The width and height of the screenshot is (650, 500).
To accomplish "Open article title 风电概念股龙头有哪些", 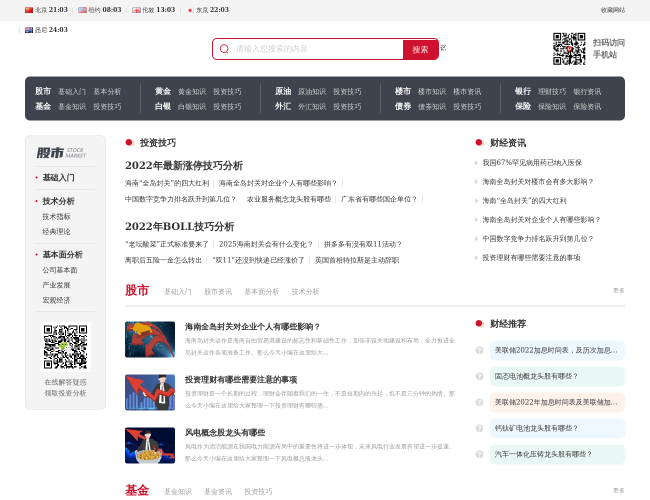I will 225,432.
